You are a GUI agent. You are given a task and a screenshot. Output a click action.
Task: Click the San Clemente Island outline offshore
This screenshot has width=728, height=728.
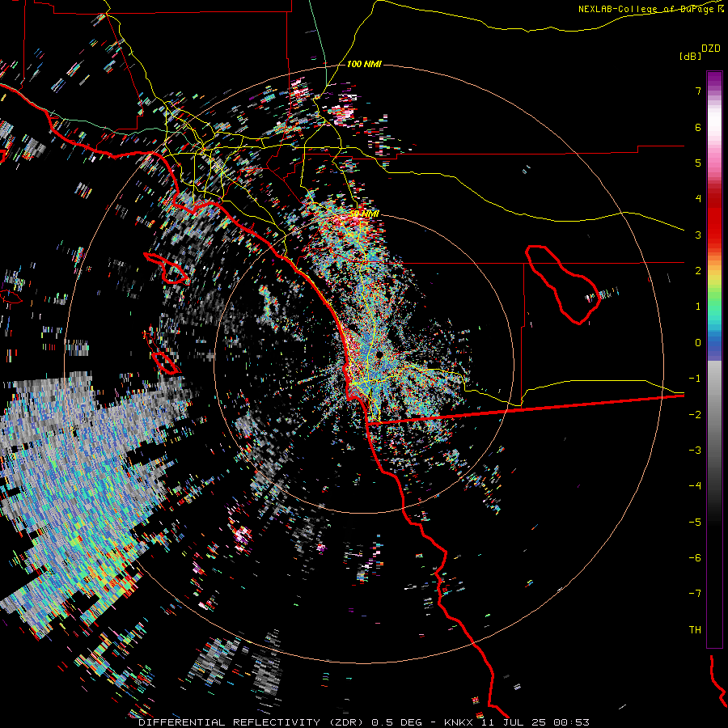point(166,363)
